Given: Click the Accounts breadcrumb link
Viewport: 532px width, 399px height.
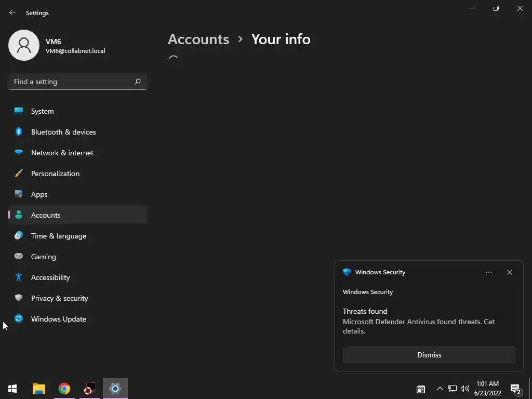Looking at the screenshot, I should point(198,39).
